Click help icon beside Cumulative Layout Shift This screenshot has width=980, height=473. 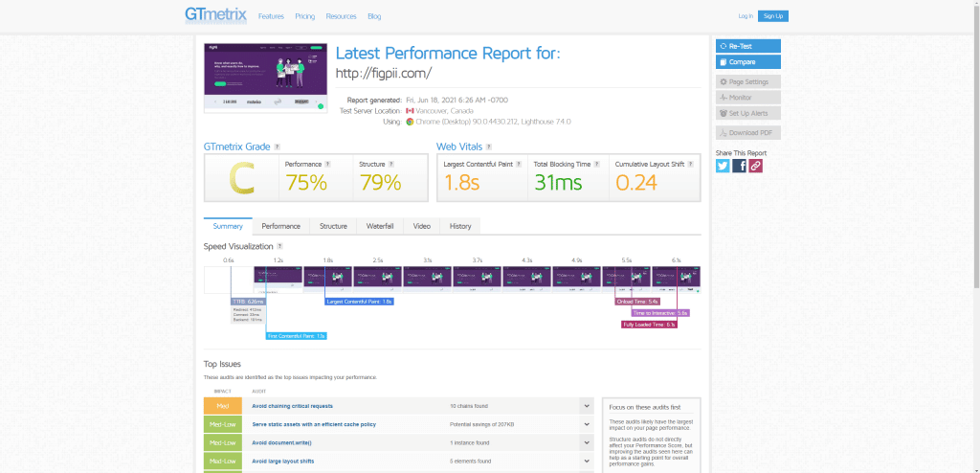tap(691, 164)
